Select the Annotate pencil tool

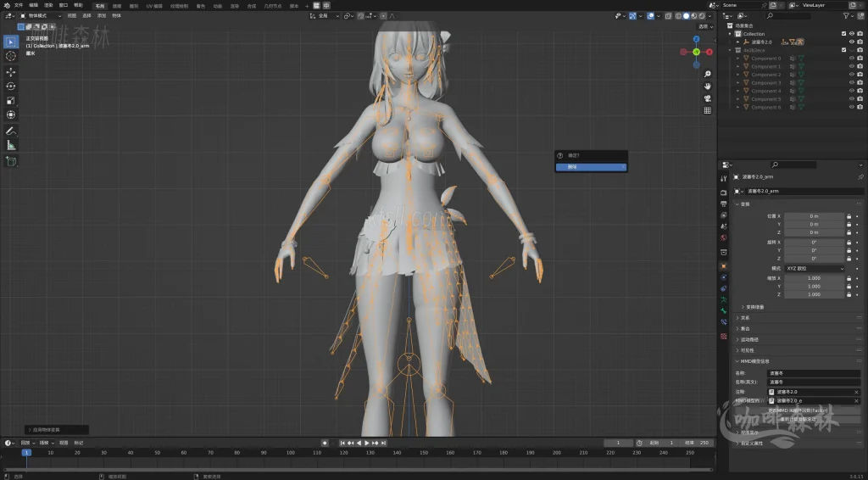click(x=10, y=131)
